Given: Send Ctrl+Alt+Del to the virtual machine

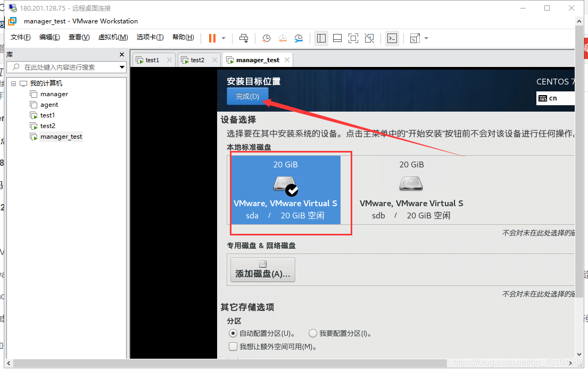Looking at the screenshot, I should coord(244,38).
